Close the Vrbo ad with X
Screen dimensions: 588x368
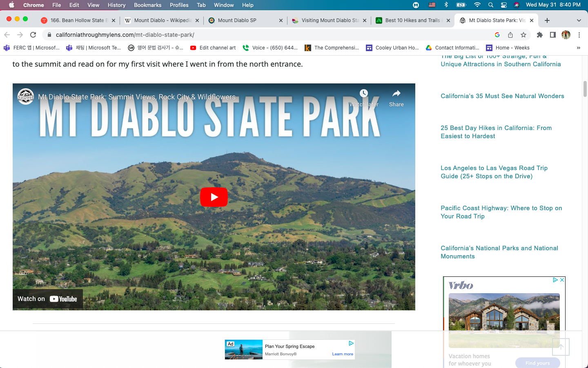pyautogui.click(x=562, y=280)
